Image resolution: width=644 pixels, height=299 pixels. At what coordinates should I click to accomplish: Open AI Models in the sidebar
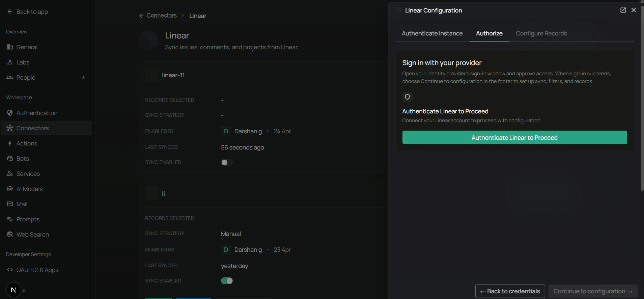47,189
